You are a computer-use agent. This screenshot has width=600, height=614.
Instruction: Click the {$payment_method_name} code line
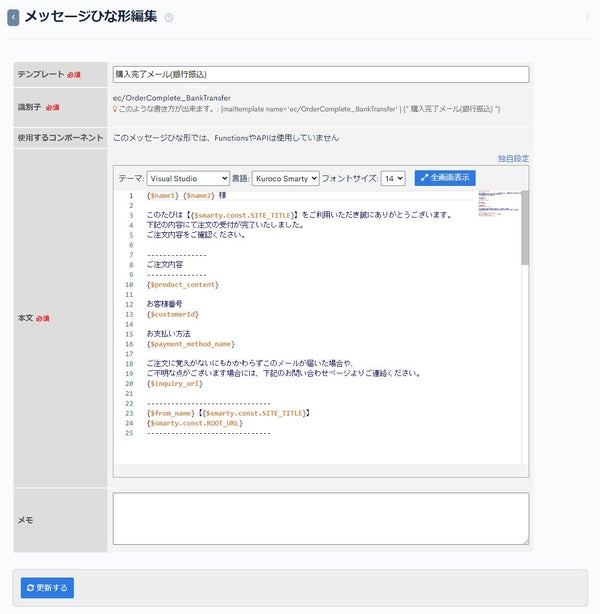[191, 344]
